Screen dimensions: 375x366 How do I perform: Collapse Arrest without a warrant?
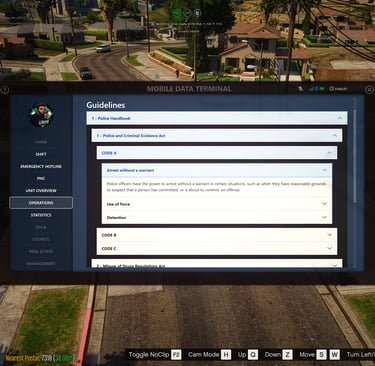217,170
